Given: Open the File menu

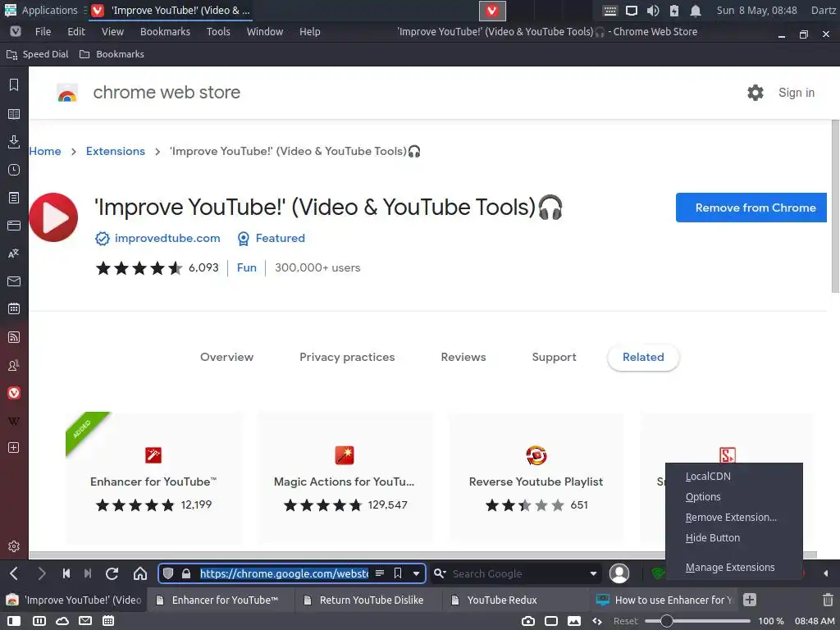Looking at the screenshot, I should coord(43,32).
